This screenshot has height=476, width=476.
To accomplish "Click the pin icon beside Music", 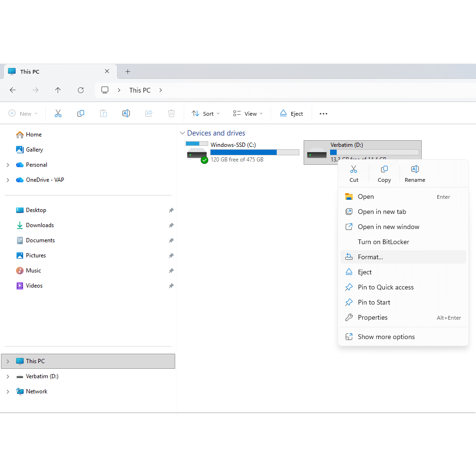I will pyautogui.click(x=171, y=271).
